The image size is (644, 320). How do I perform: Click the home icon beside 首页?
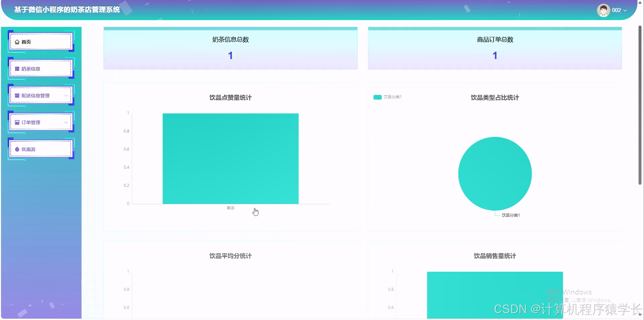tap(17, 42)
